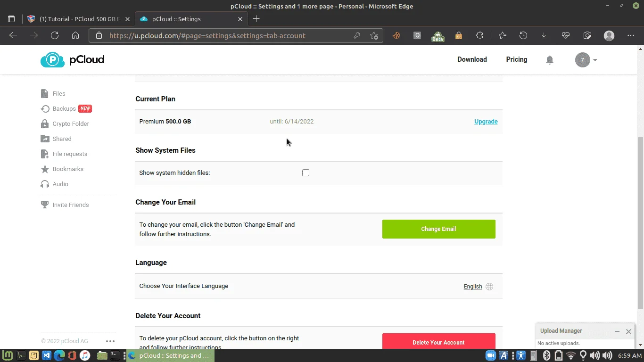Choose interface language English
Screen dimensions: 644x362
[x=473, y=287]
